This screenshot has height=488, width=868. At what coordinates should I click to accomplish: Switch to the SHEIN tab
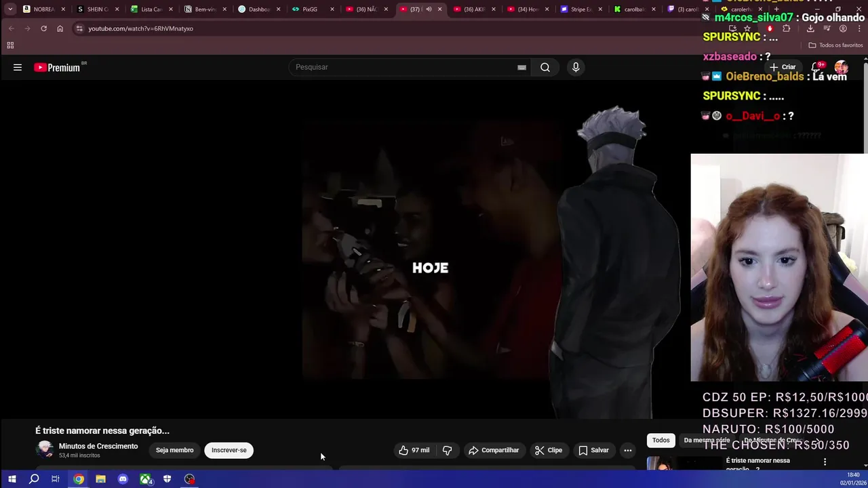tap(98, 9)
